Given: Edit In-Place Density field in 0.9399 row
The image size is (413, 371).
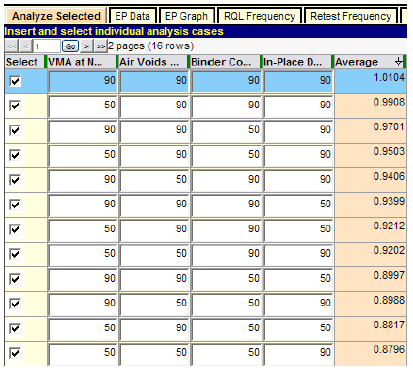Looking at the screenshot, I should coord(298,205).
